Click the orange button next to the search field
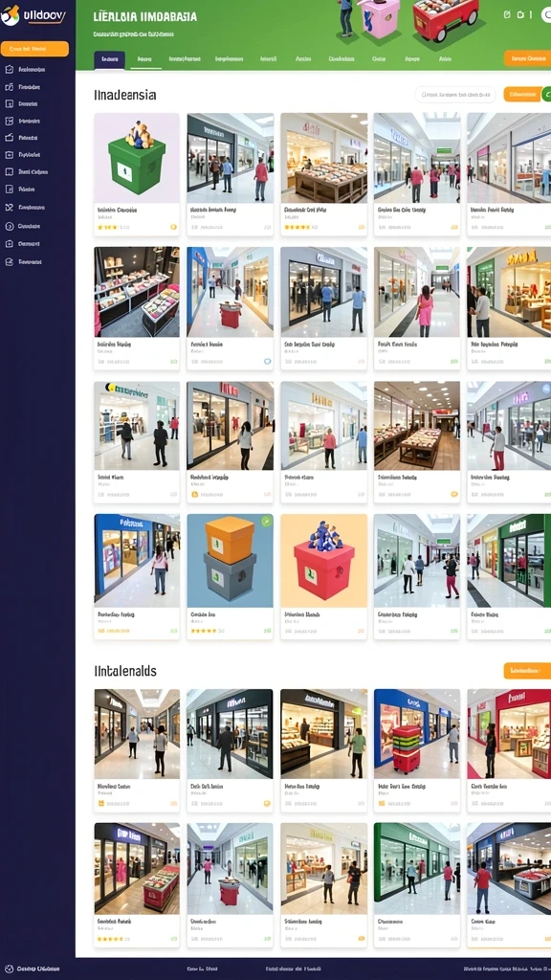This screenshot has width=551, height=980. (x=521, y=95)
